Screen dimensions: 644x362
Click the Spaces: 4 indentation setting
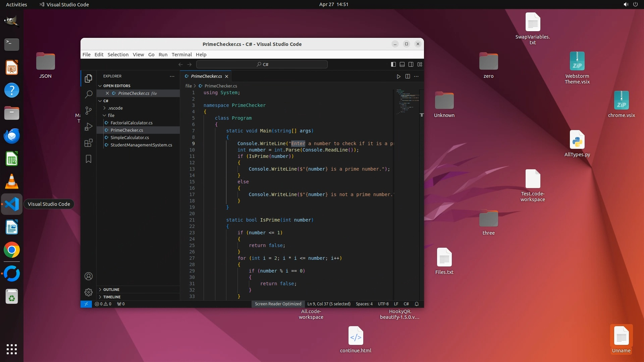point(364,304)
